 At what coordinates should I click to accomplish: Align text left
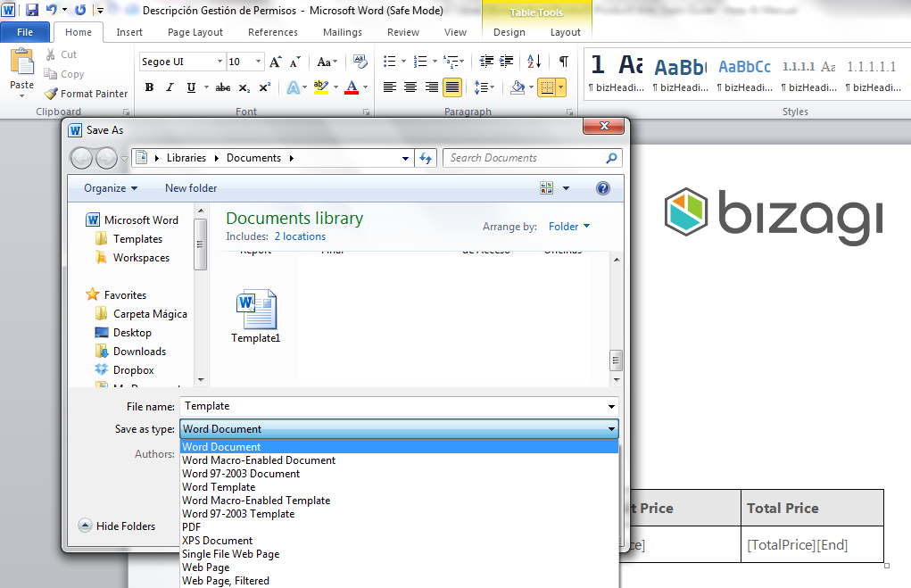click(390, 87)
